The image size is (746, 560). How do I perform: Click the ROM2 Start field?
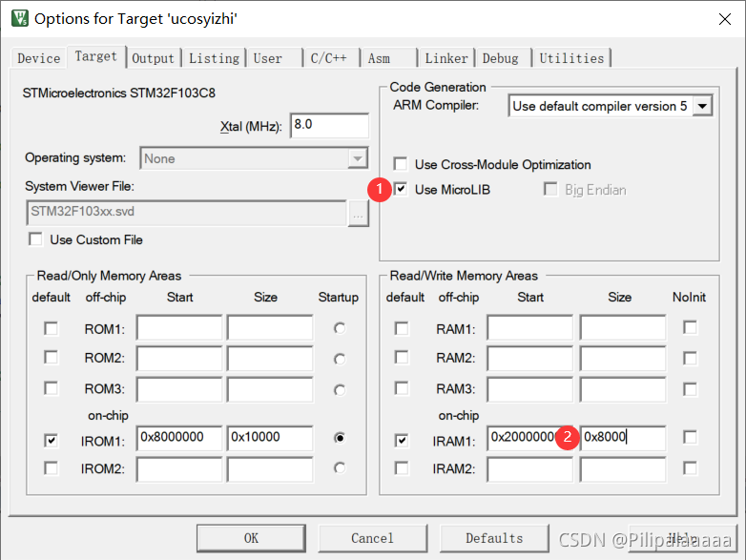tap(179, 359)
